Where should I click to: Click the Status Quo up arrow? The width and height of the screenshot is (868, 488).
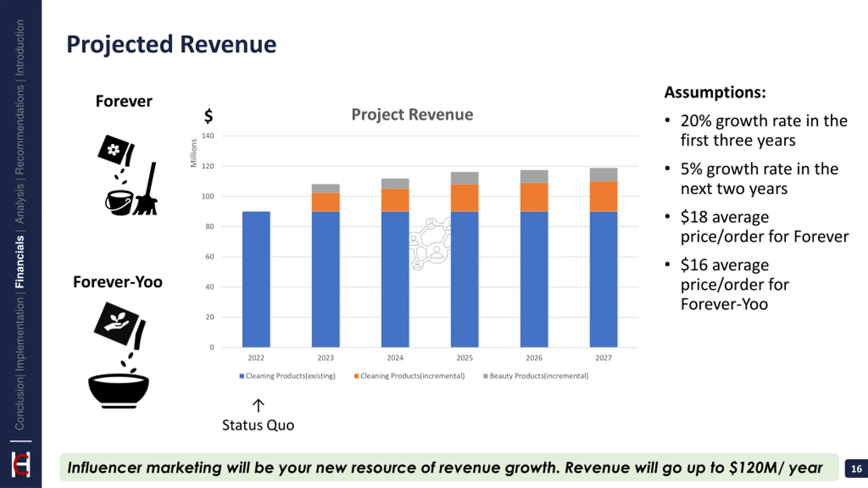point(258,405)
